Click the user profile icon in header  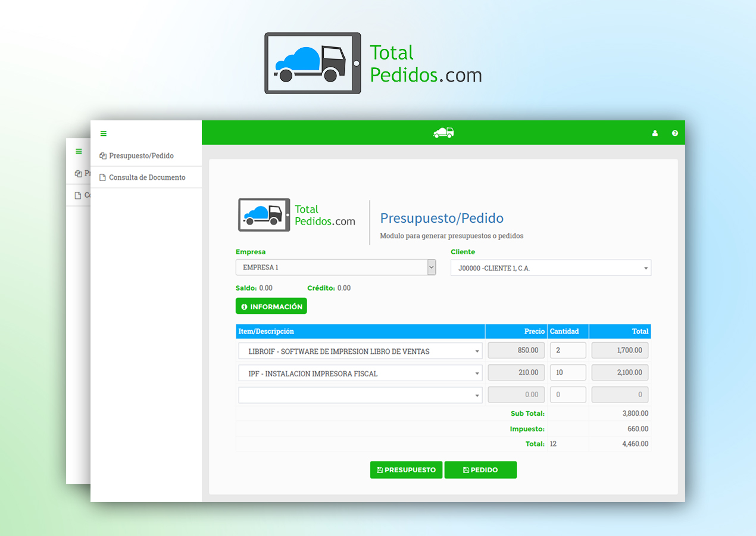[x=655, y=133]
